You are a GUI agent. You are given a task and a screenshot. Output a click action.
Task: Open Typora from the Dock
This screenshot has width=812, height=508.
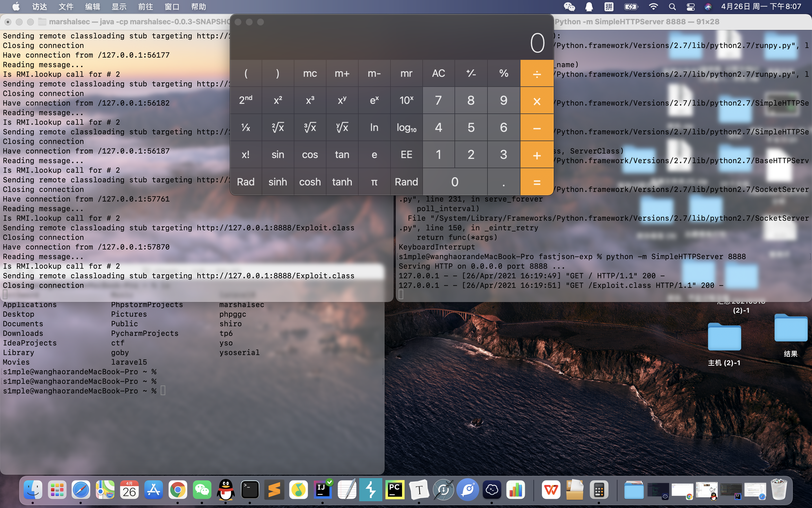tap(419, 490)
